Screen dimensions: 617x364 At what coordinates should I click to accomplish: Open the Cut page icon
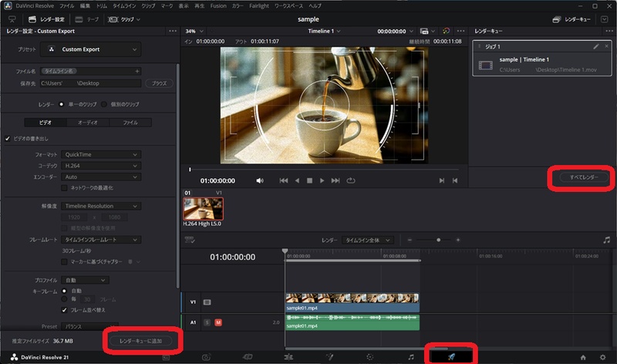[x=248, y=357]
